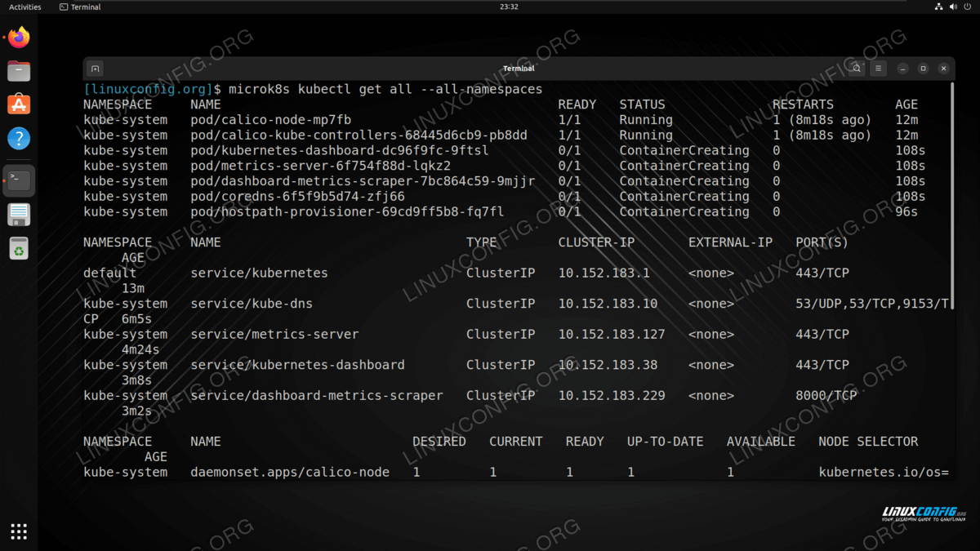Screen dimensions: 980x551
Task: Click the service/kube-dns entry
Action: [252, 304]
